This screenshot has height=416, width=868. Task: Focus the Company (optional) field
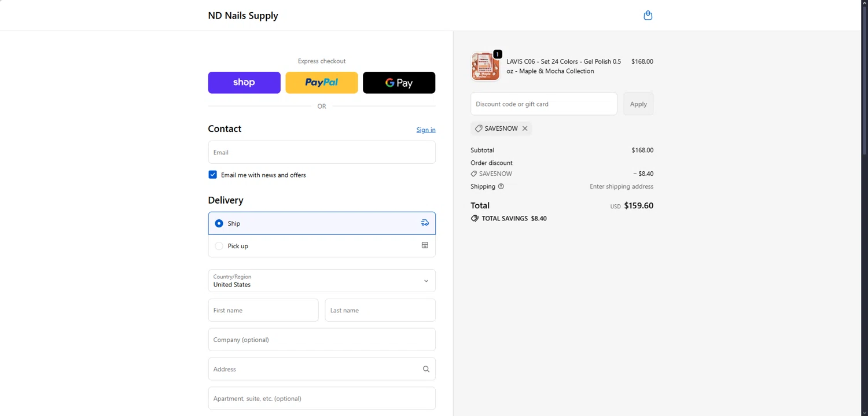coord(322,340)
